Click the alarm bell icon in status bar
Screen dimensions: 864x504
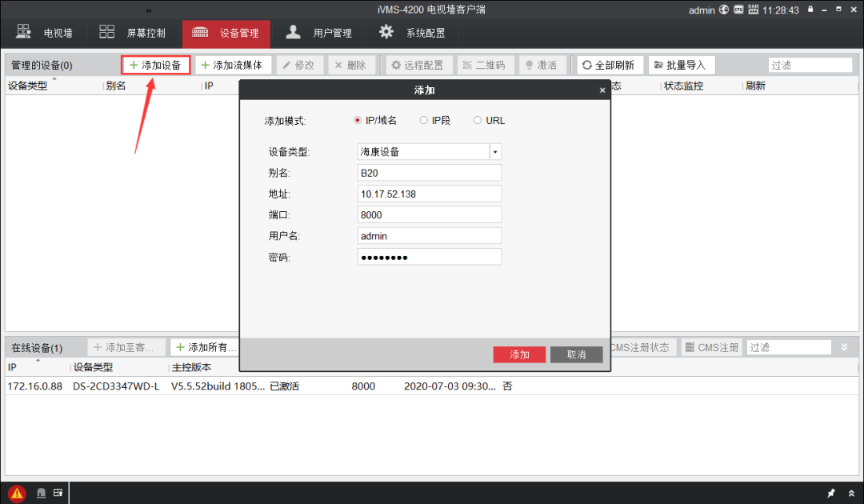point(41,493)
